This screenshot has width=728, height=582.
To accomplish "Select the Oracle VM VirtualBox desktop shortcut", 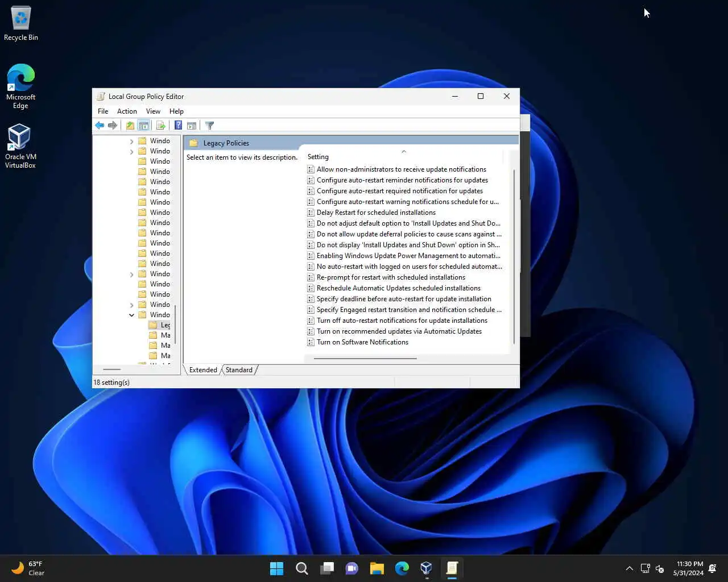I will pyautogui.click(x=20, y=147).
